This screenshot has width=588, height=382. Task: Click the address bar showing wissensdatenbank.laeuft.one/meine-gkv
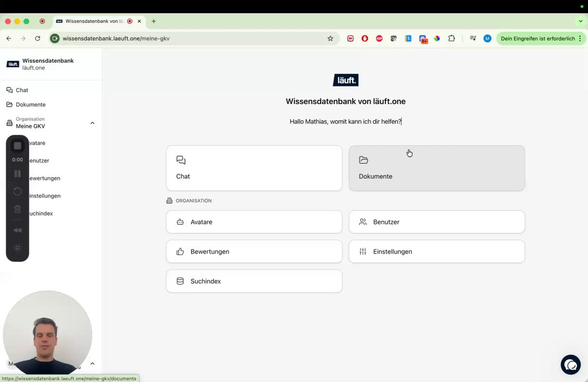click(193, 38)
